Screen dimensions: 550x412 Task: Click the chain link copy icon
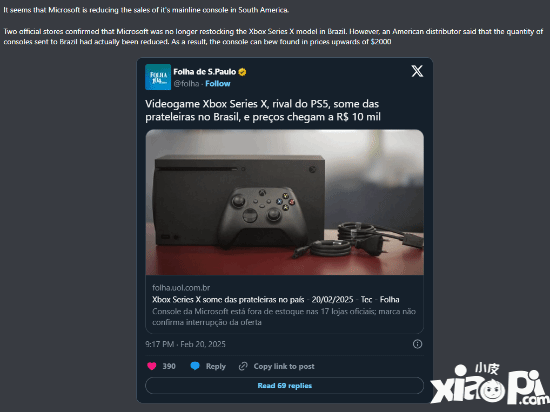pos(243,366)
